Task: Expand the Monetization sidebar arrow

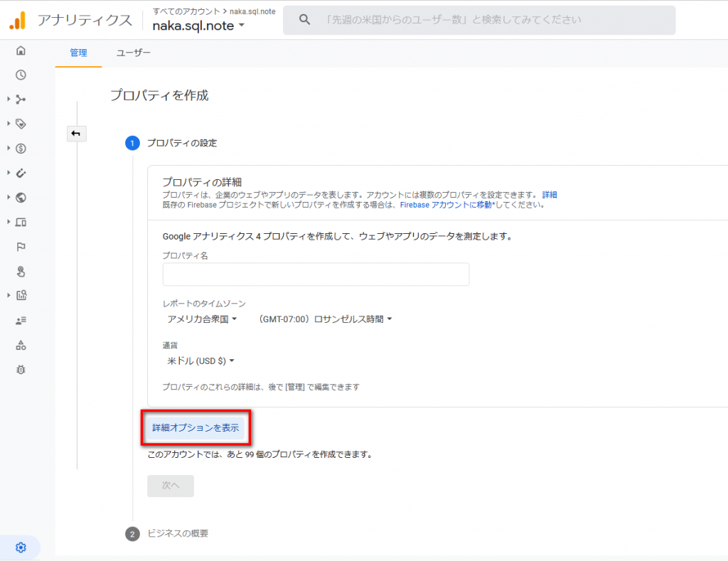Action: (9, 148)
